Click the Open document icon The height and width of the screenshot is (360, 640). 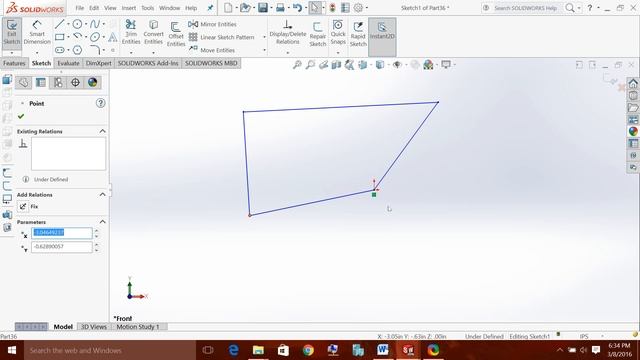pyautogui.click(x=245, y=8)
